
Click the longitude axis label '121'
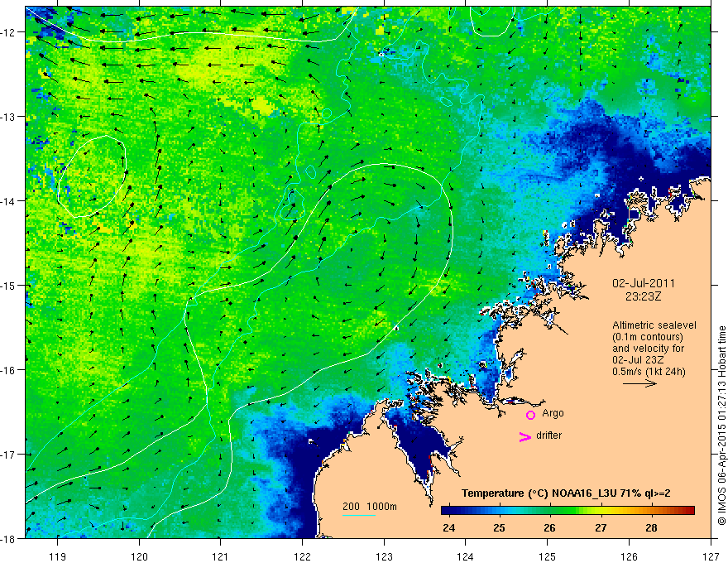click(221, 556)
